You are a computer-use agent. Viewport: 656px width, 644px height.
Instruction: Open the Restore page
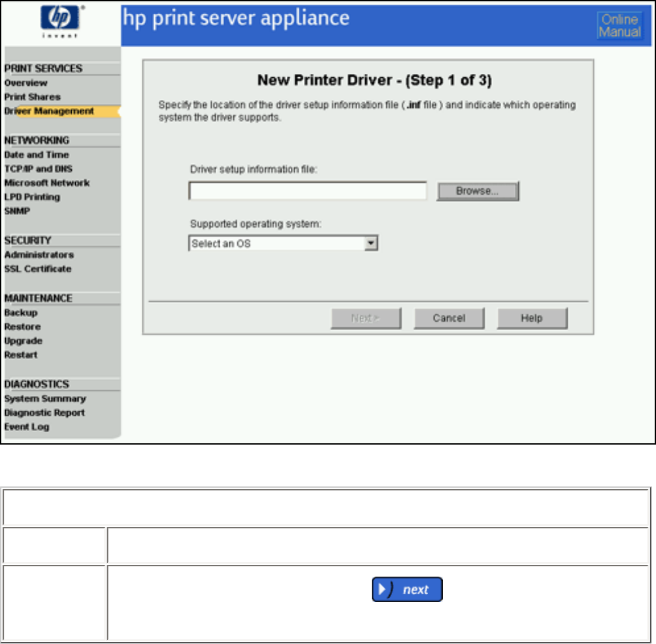coord(23,327)
